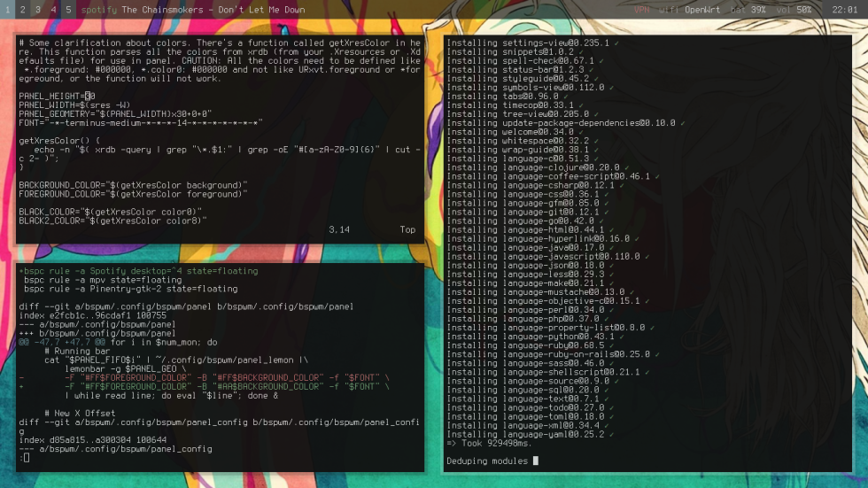Click the battery 39% indicator
Screen dimensions: 868x488
pos(749,10)
